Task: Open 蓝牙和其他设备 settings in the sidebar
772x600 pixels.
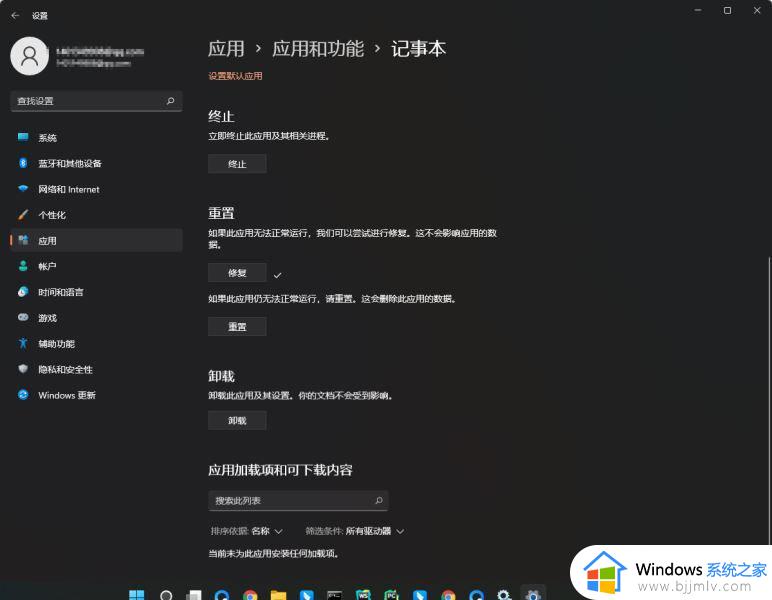Action: click(96, 163)
